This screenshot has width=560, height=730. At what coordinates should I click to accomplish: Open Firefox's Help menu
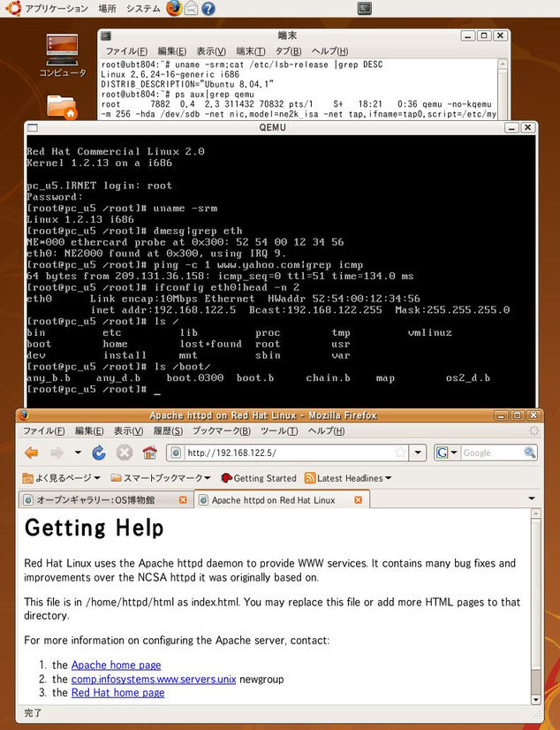point(326,431)
